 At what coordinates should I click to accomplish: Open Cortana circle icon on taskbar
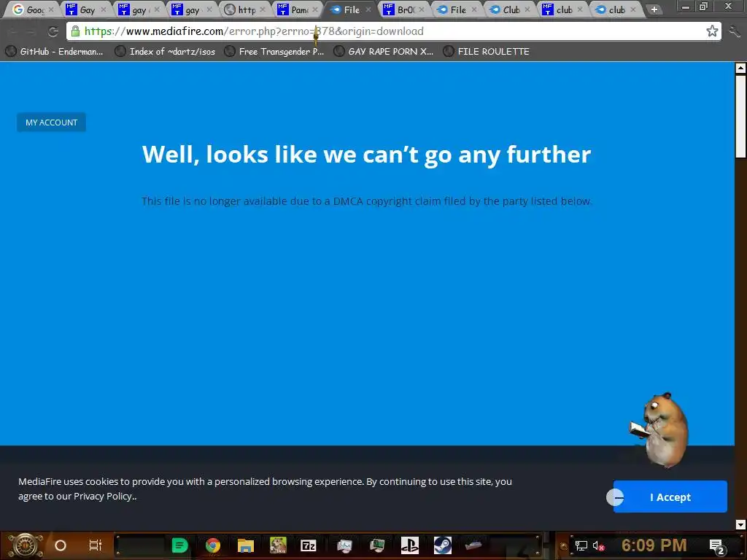click(x=61, y=545)
